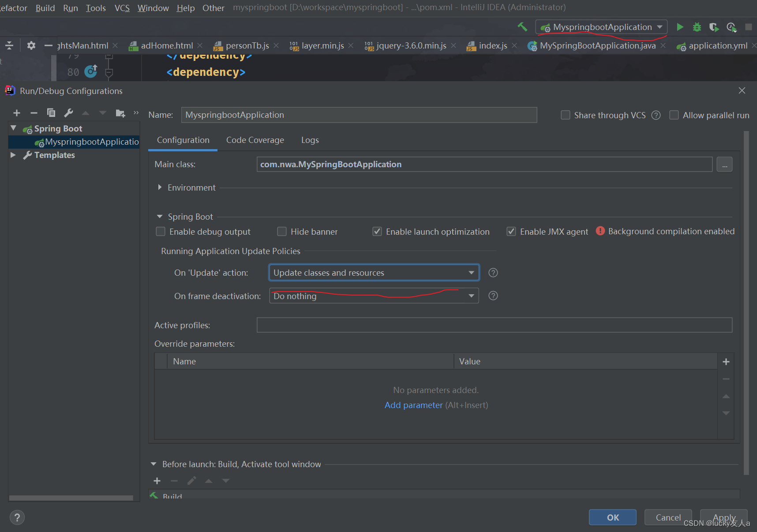Open the Logs tab
The height and width of the screenshot is (532, 757).
click(310, 140)
